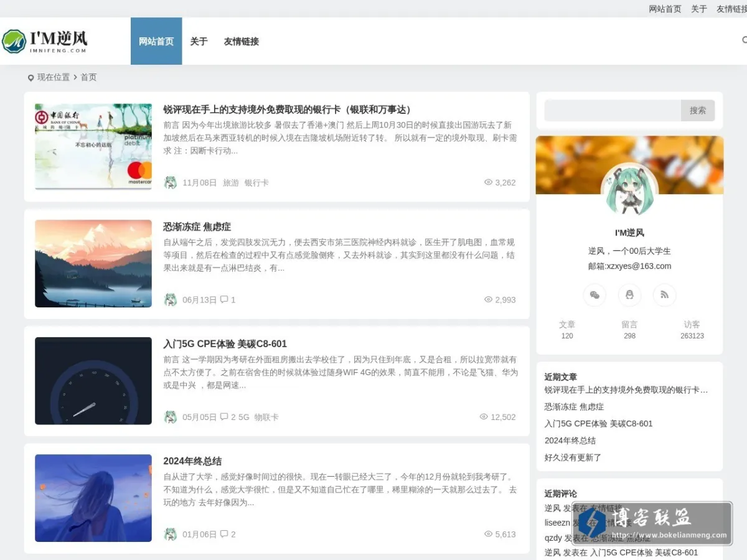Click the location pin icon beside 现在位置
The width and height of the screenshot is (747, 560).
[x=31, y=78]
